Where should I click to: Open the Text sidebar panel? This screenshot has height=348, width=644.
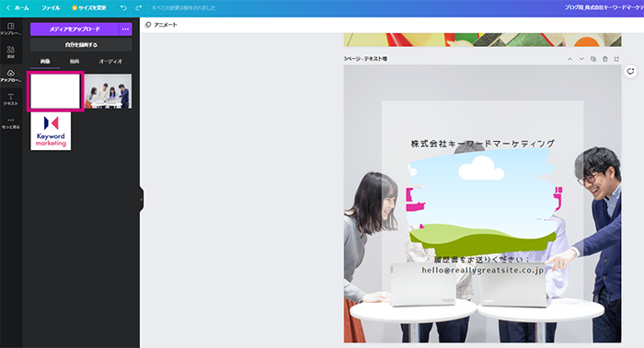click(x=11, y=99)
